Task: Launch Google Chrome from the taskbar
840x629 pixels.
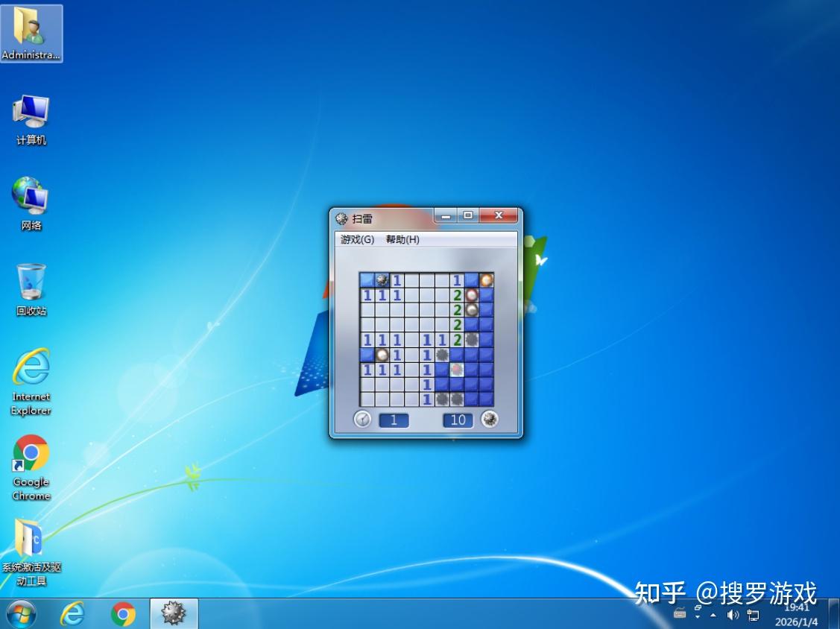Action: (123, 614)
